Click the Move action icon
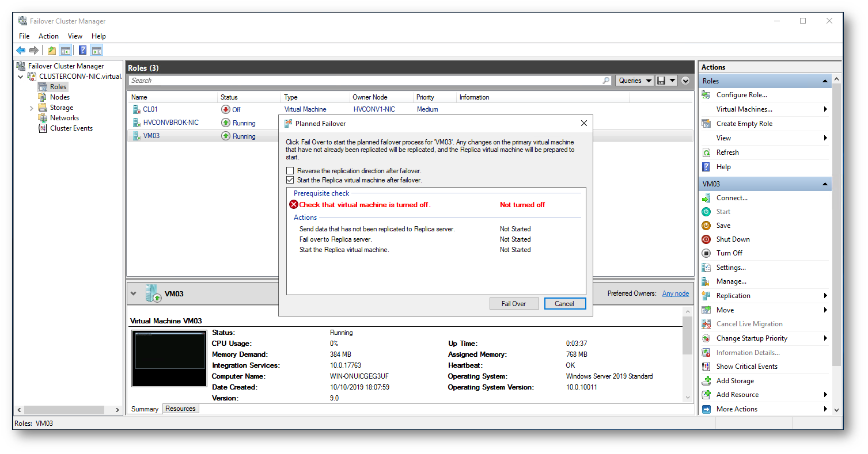Image resolution: width=868 pixels, height=454 pixels. click(x=706, y=310)
